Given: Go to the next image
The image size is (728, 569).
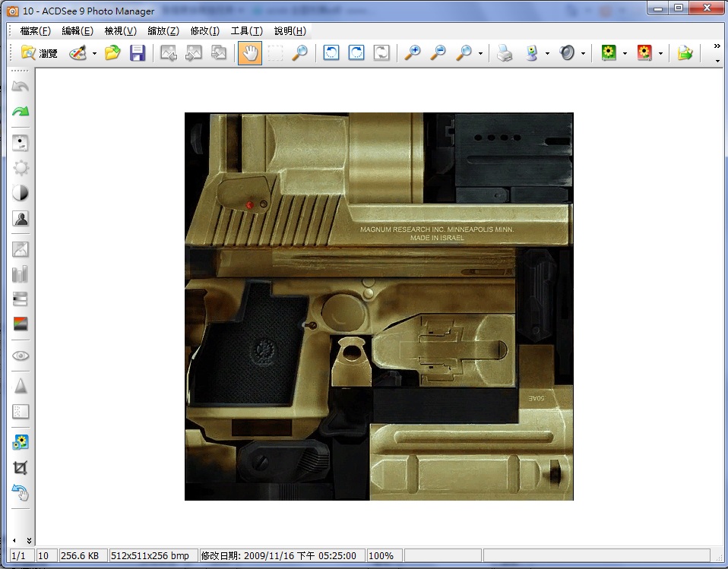Looking at the screenshot, I should coord(194,53).
